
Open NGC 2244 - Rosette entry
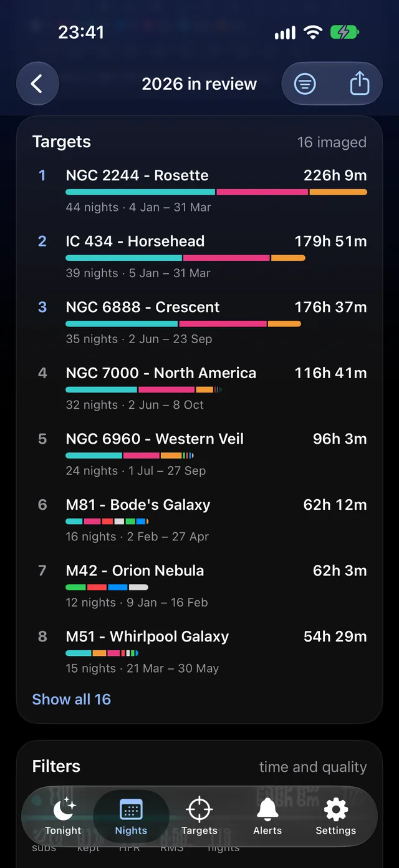[199, 190]
